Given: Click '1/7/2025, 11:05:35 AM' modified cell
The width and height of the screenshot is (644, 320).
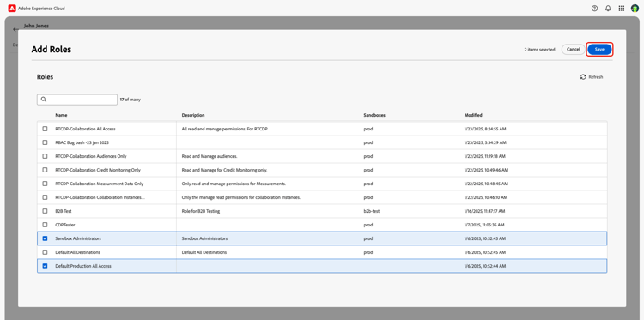Looking at the screenshot, I should click(x=484, y=225).
